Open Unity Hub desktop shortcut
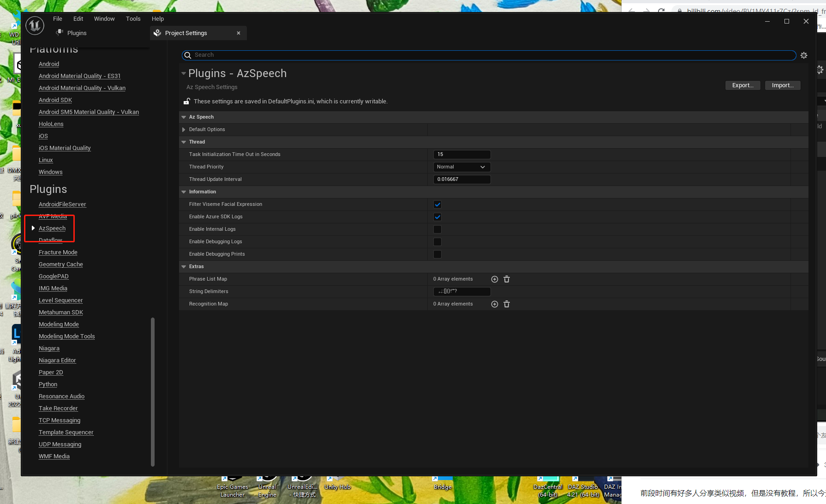The width and height of the screenshot is (826, 504). (x=337, y=484)
